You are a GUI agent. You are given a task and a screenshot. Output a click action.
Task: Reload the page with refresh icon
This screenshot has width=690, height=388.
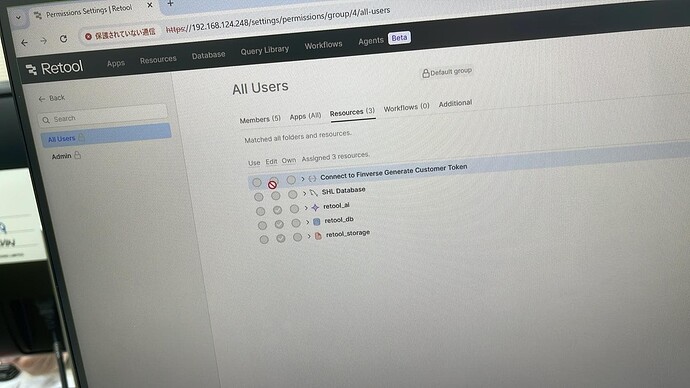coord(63,39)
